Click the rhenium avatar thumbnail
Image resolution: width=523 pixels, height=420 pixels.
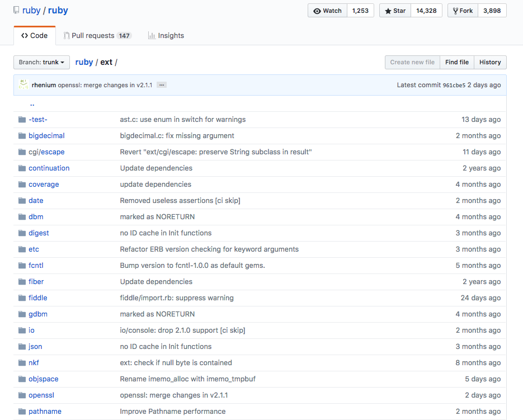pos(23,84)
